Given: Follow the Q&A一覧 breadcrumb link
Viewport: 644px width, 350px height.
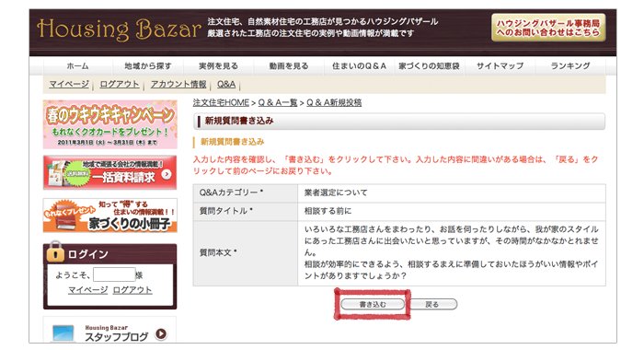Looking at the screenshot, I should (x=278, y=102).
